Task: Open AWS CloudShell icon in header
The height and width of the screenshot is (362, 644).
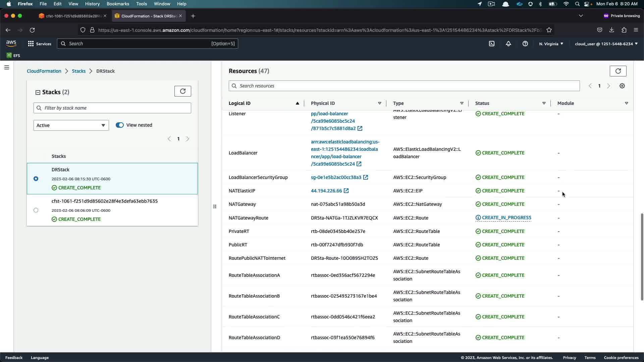Action: (492, 44)
